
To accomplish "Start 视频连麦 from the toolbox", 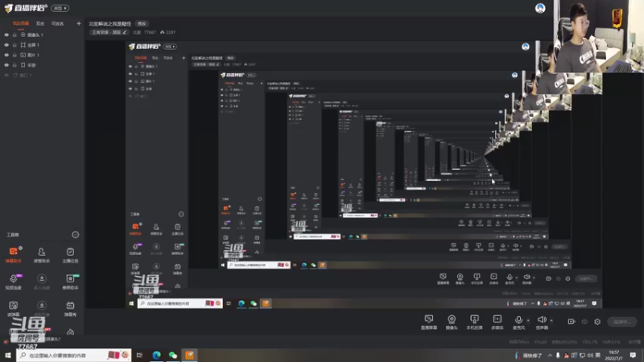I will pyautogui.click(x=13, y=282).
